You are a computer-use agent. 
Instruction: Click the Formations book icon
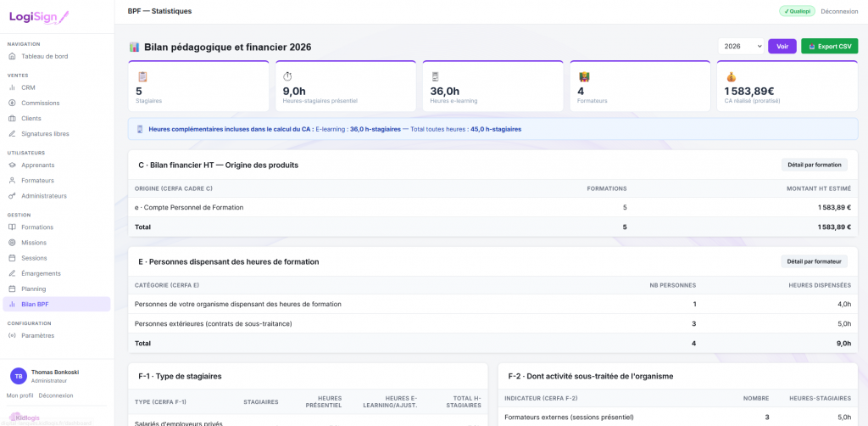click(12, 227)
